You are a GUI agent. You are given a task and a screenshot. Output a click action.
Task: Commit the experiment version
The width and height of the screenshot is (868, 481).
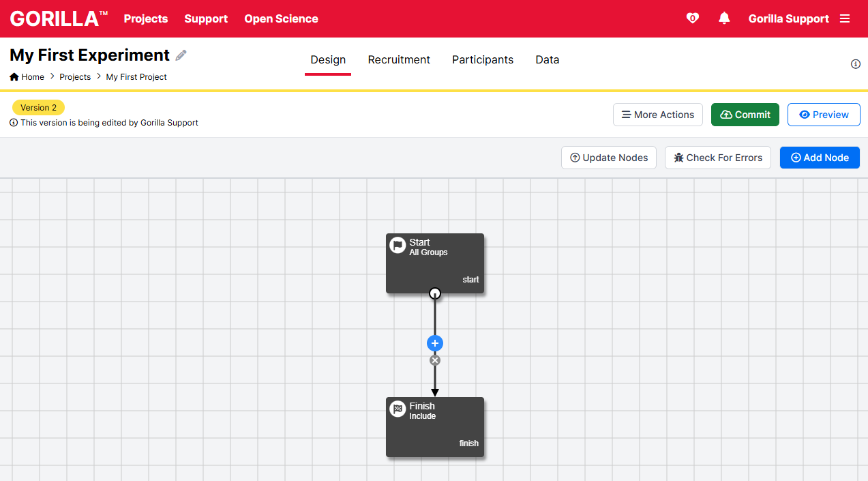(x=745, y=115)
